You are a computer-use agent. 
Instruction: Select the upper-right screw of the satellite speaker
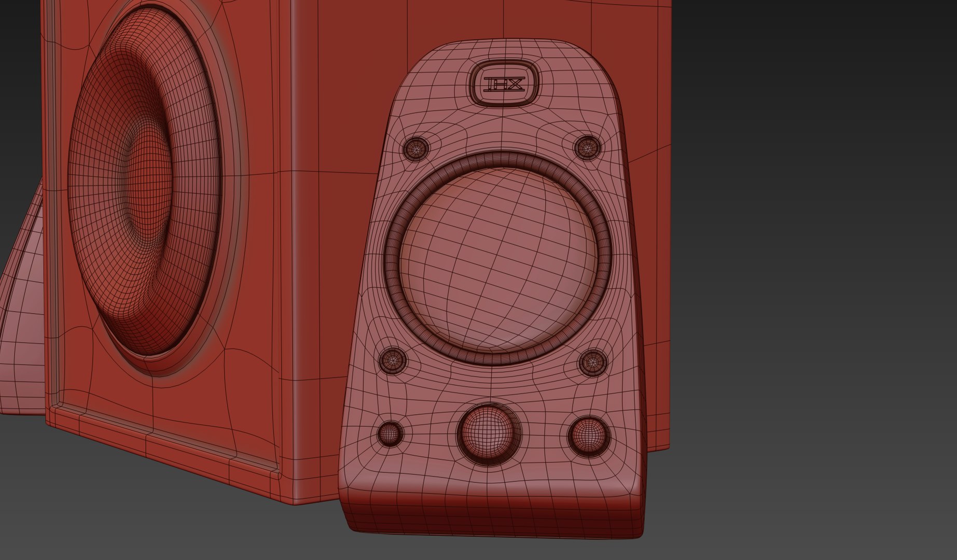588,148
